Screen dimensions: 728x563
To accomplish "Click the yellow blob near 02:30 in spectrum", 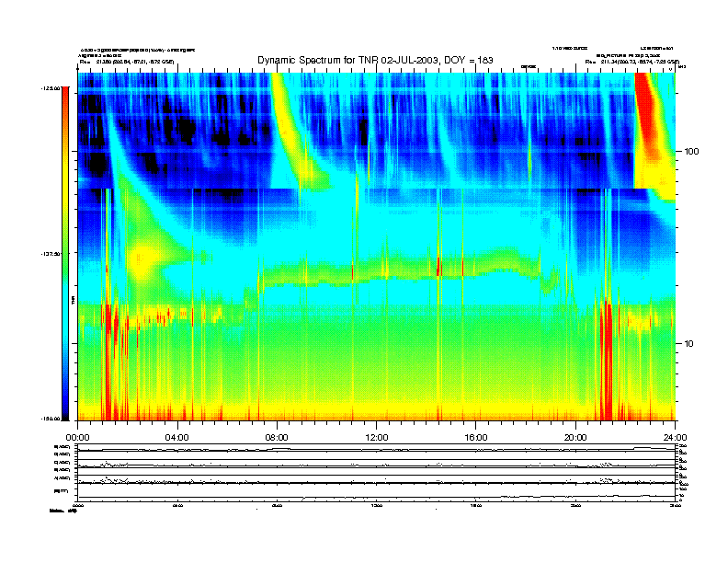I will point(141,261).
